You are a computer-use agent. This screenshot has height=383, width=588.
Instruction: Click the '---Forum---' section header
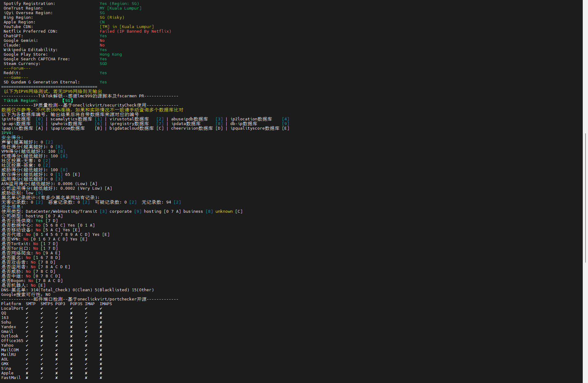tap(17, 68)
